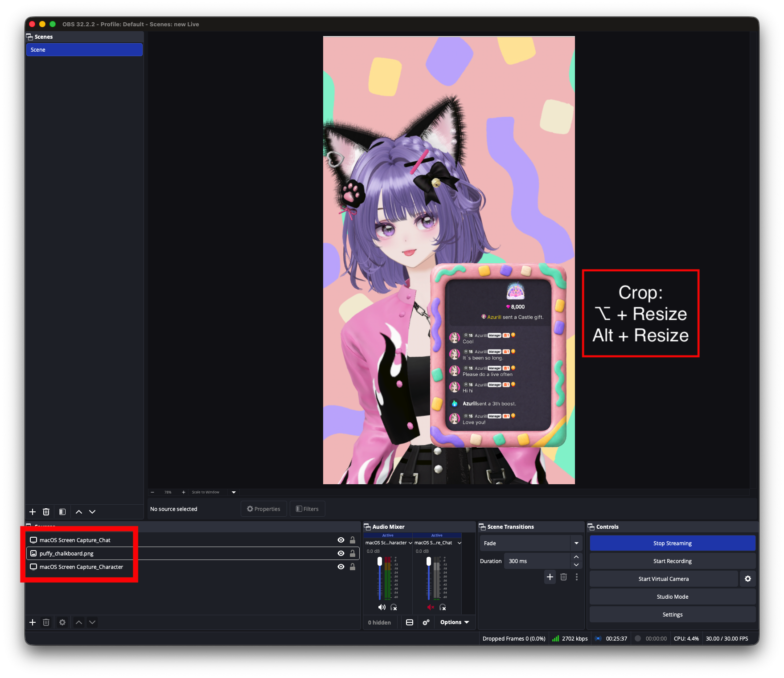Select the puffy_chalkboard.png source
The image size is (784, 678).
click(x=193, y=553)
